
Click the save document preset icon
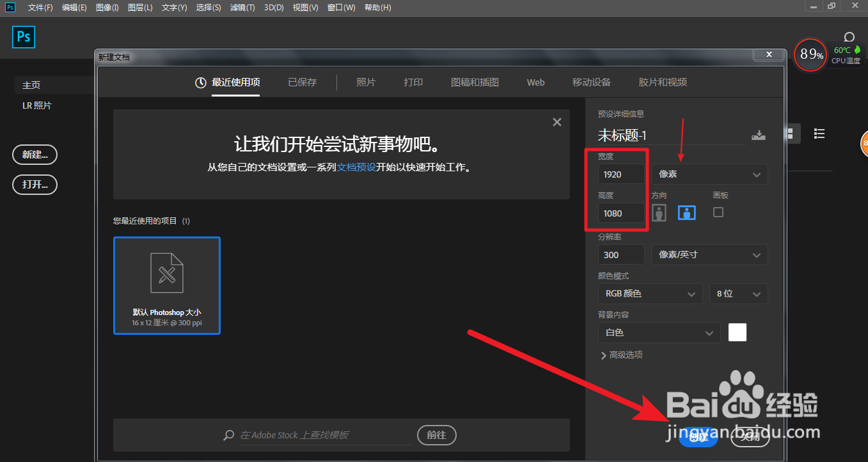click(758, 135)
